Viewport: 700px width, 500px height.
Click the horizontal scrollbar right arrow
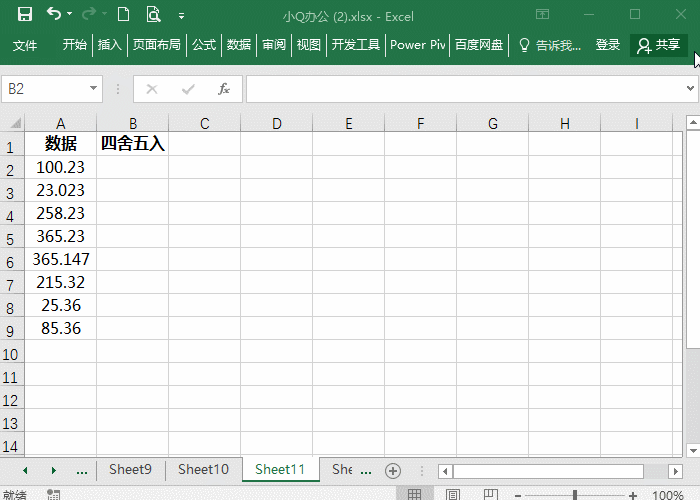(x=675, y=471)
